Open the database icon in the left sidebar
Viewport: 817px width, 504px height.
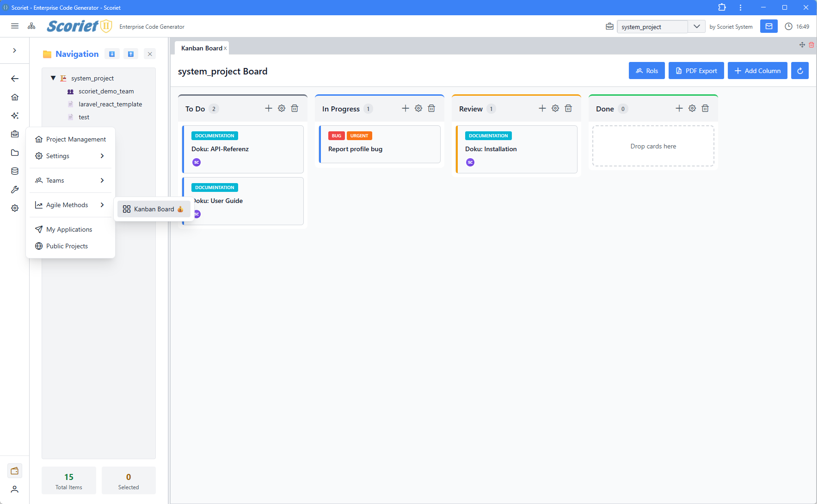click(14, 171)
